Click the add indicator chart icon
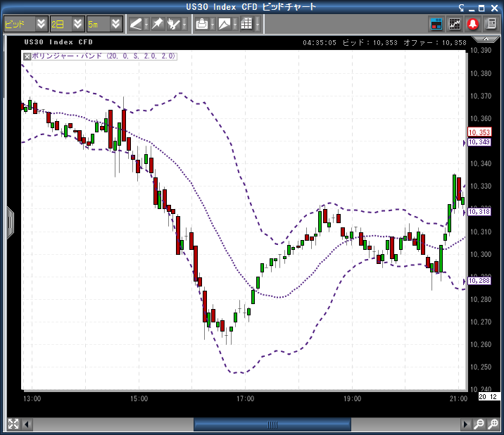The image size is (504, 435). (x=225, y=24)
